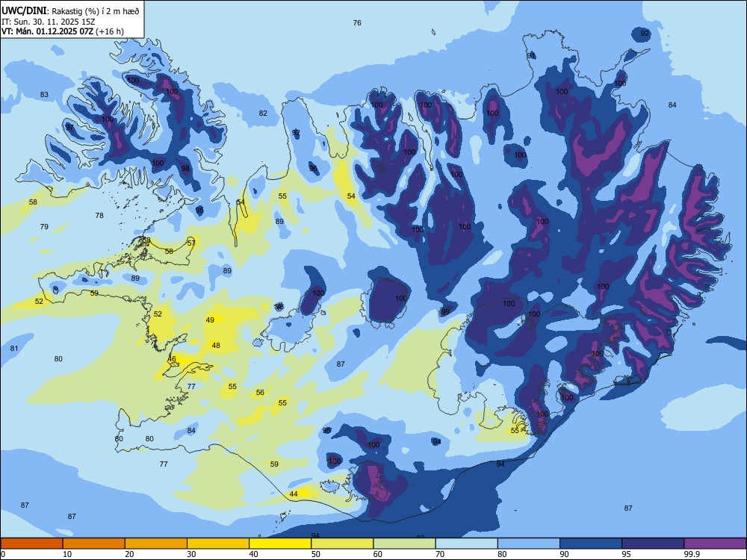The image size is (747, 560).
Task: Pick the 70–80 pale blue legend swatch
Action: click(x=466, y=544)
